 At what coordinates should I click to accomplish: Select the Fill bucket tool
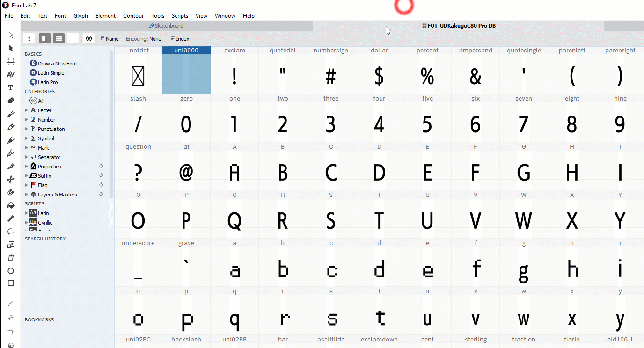(11, 205)
